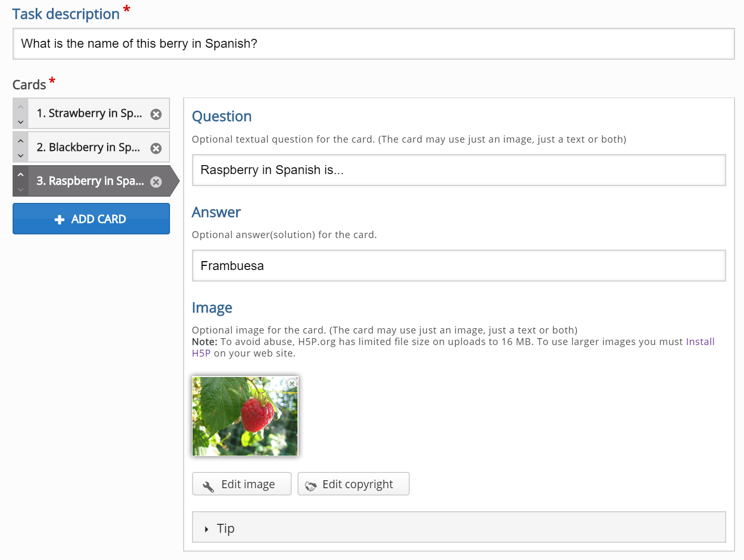Select the Raspberry in Spanish card tab
This screenshot has width=744, height=560.
coord(90,181)
